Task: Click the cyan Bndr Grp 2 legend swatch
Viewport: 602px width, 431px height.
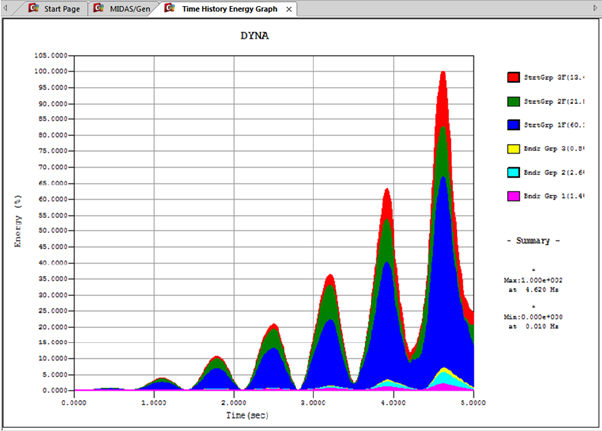Action: point(513,172)
